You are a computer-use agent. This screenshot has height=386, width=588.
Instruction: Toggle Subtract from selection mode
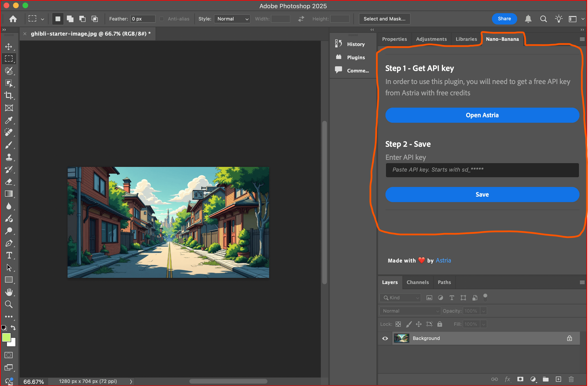click(82, 19)
